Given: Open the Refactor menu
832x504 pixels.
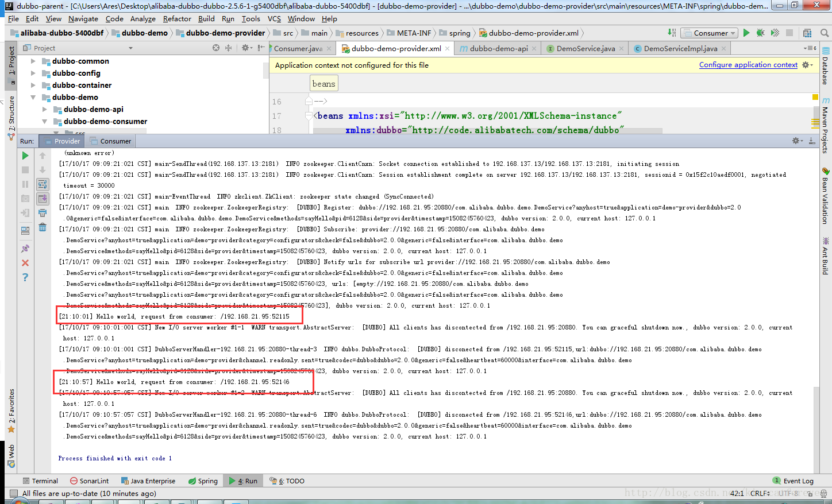Looking at the screenshot, I should (x=177, y=18).
